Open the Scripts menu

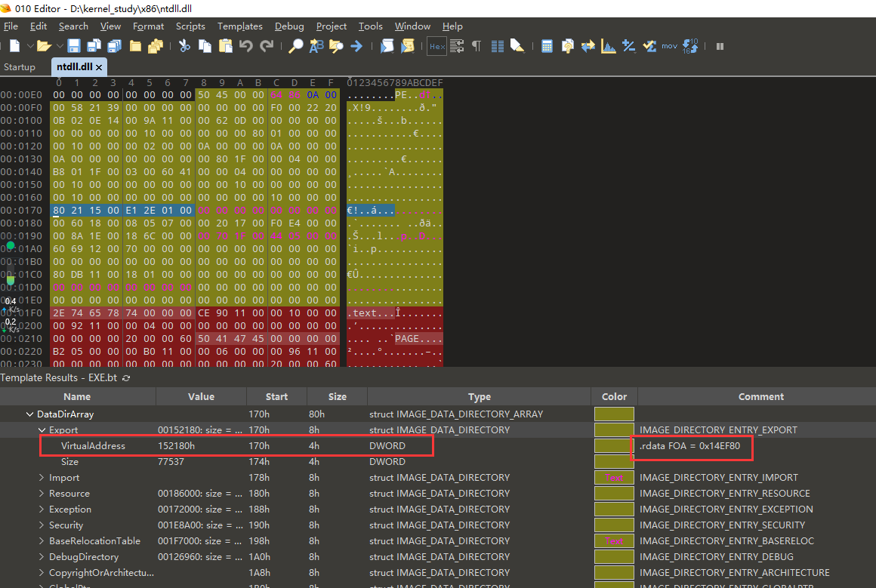pos(190,26)
